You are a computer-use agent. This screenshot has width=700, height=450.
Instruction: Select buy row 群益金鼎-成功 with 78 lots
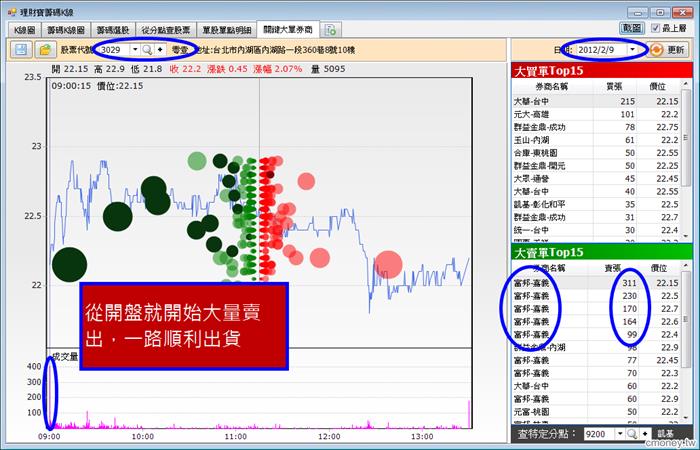pos(596,127)
